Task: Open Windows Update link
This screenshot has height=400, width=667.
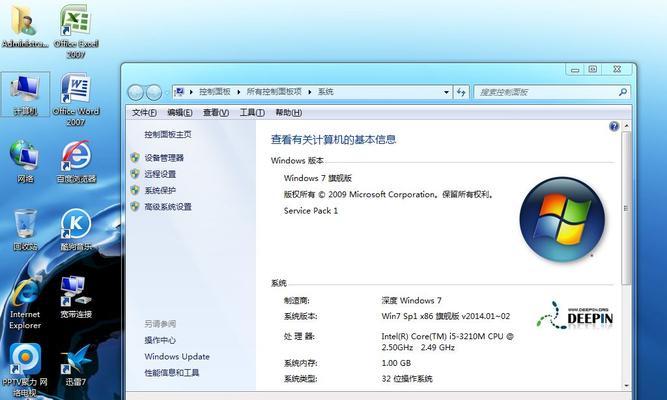Action: click(x=177, y=357)
